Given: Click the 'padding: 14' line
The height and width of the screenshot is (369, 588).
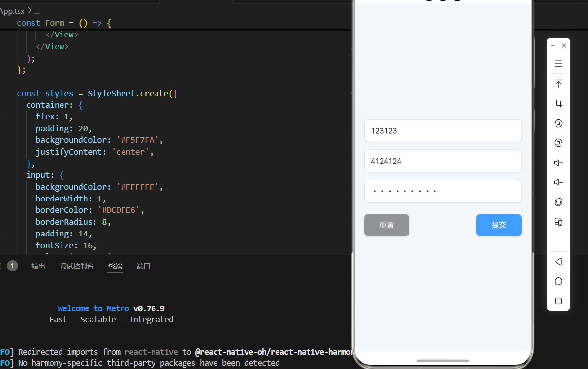Looking at the screenshot, I should click(64, 234).
